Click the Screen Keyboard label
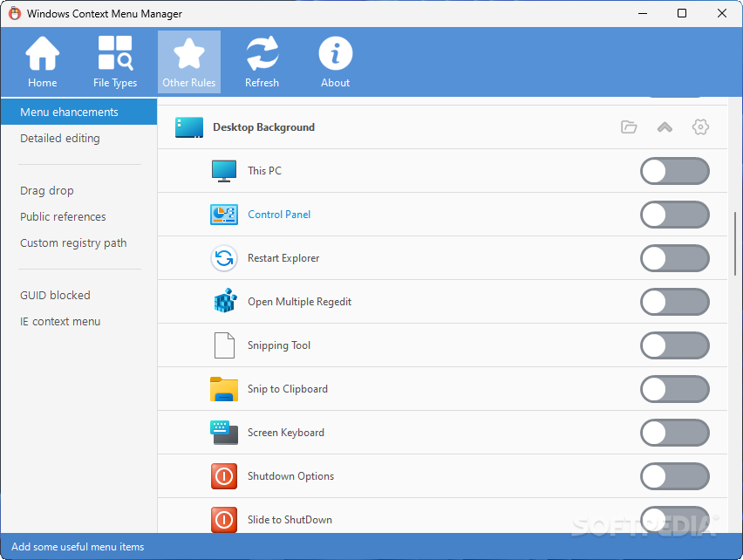 pos(286,433)
